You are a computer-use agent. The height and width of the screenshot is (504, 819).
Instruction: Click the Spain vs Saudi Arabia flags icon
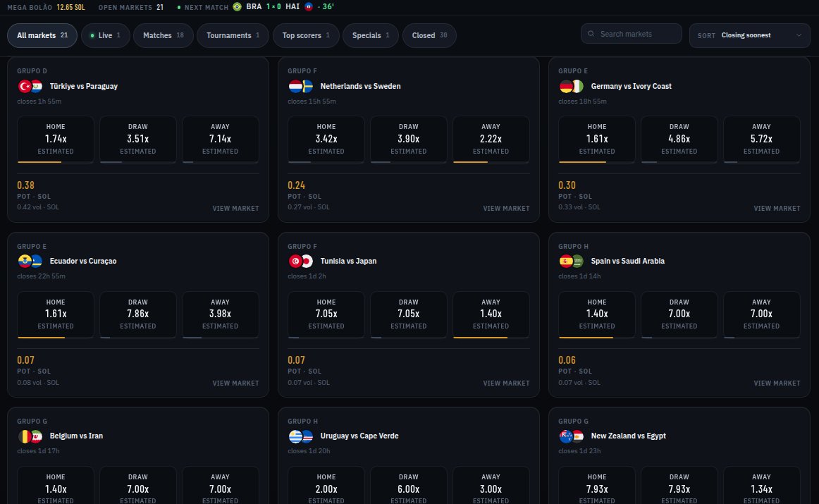click(x=572, y=261)
